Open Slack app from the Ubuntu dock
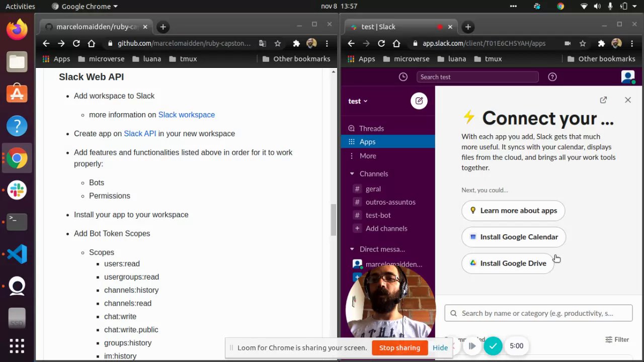644x362 pixels. [x=17, y=190]
